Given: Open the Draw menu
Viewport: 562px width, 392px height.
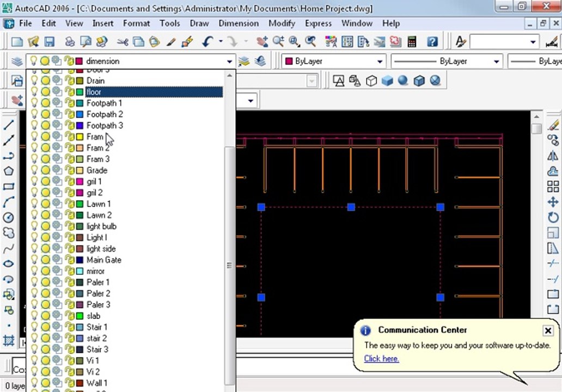Looking at the screenshot, I should coord(199,23).
